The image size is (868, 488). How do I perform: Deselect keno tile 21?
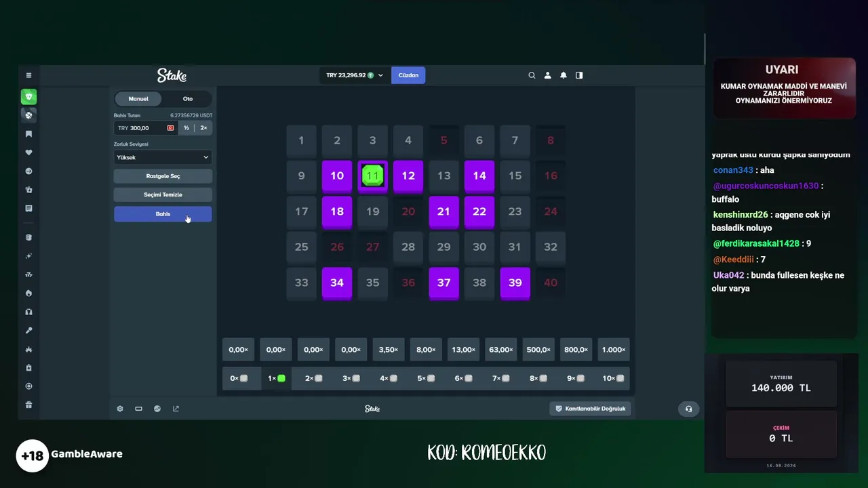(443, 211)
